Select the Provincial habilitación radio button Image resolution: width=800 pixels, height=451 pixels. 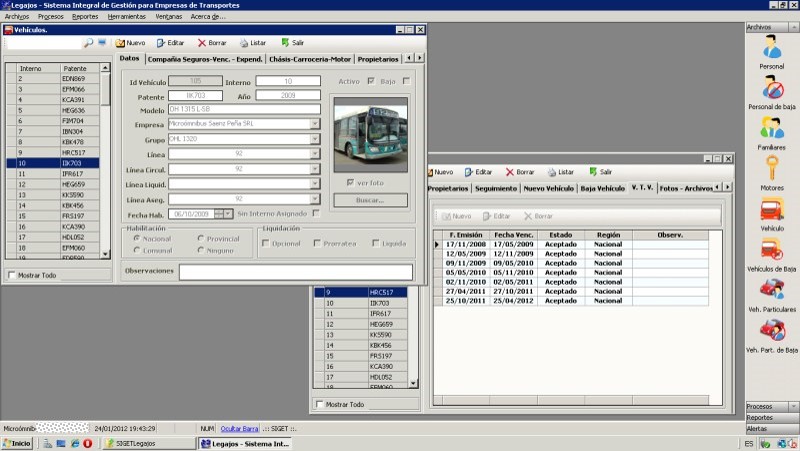click(x=202, y=239)
